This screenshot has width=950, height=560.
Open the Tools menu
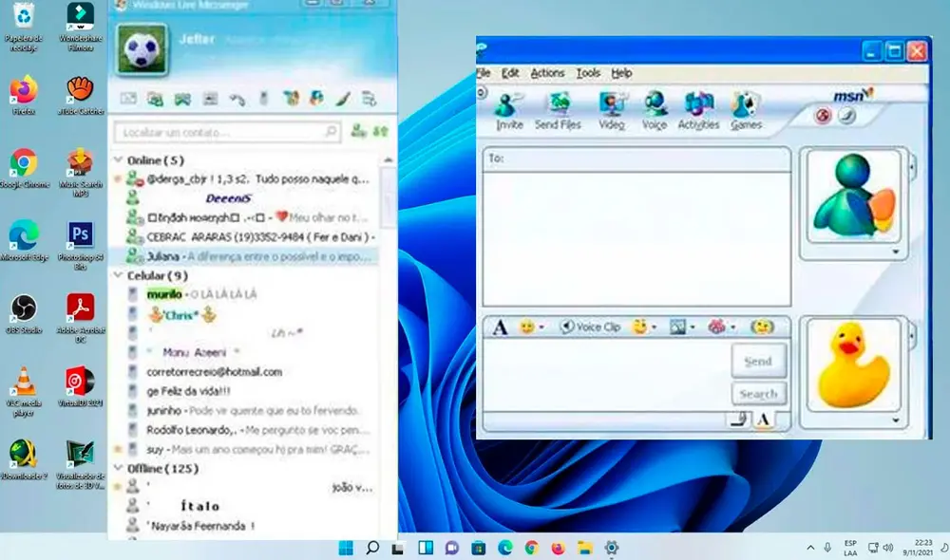(x=590, y=73)
